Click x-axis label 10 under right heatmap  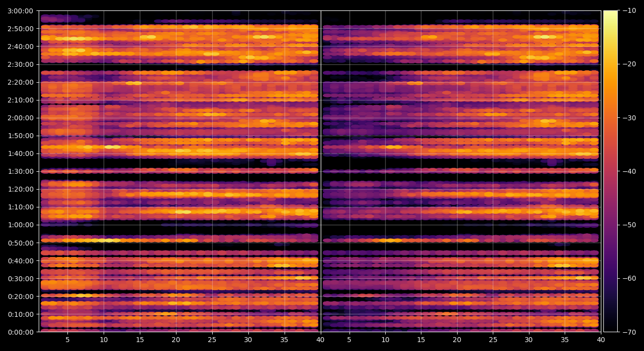(385, 340)
